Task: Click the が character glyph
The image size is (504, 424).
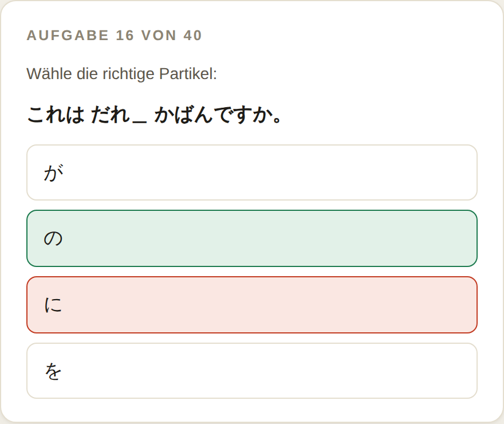Action: [x=53, y=172]
